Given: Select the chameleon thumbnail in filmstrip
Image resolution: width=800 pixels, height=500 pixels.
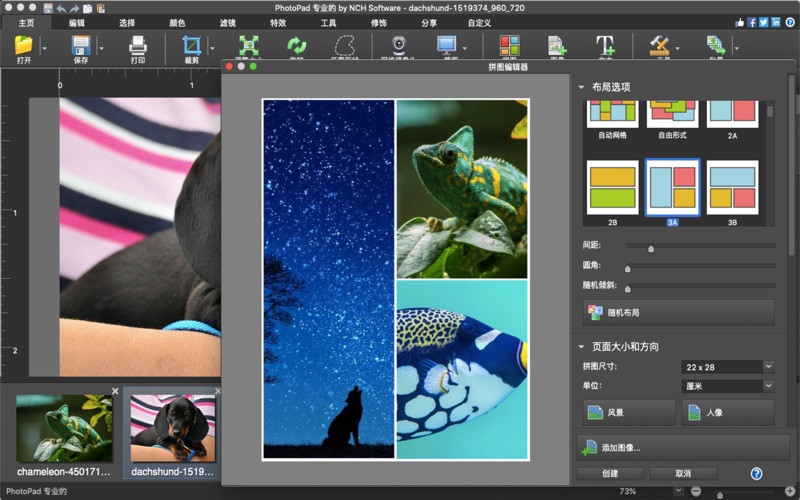Looking at the screenshot, I should [64, 427].
